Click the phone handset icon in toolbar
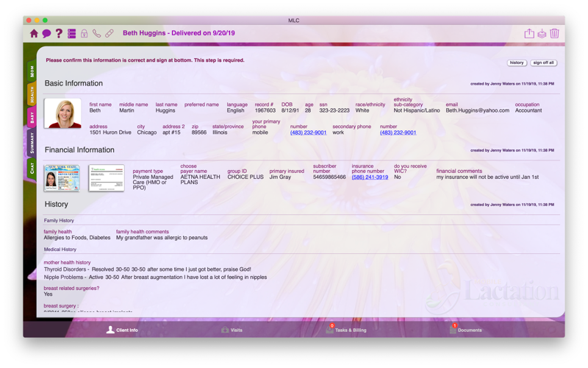 click(x=97, y=33)
